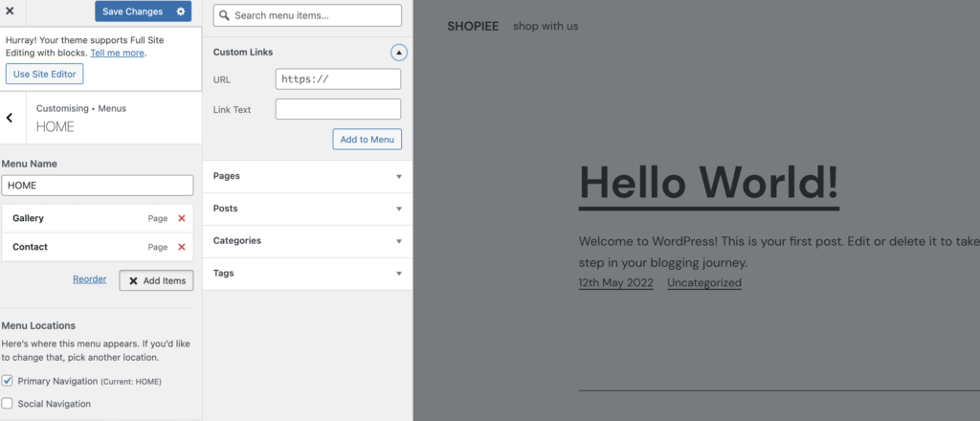Image resolution: width=980 pixels, height=421 pixels.
Task: Close the Customizer with the X icon
Action: click(10, 11)
